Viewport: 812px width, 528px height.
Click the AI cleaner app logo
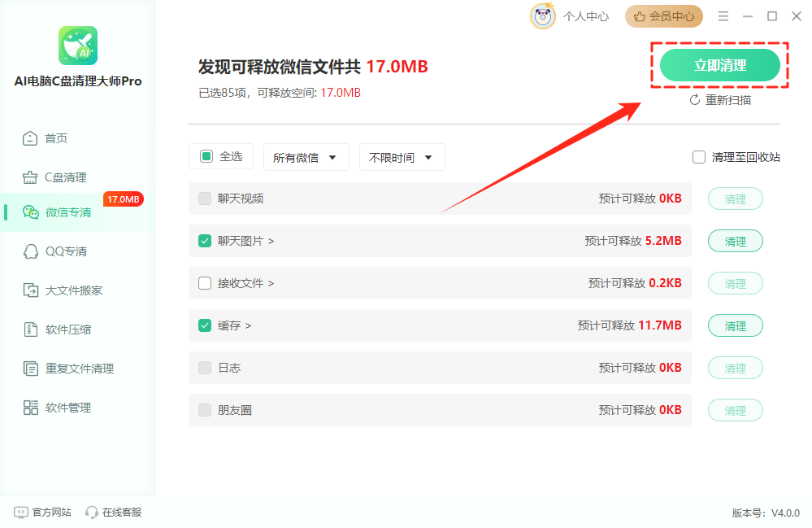click(x=78, y=46)
